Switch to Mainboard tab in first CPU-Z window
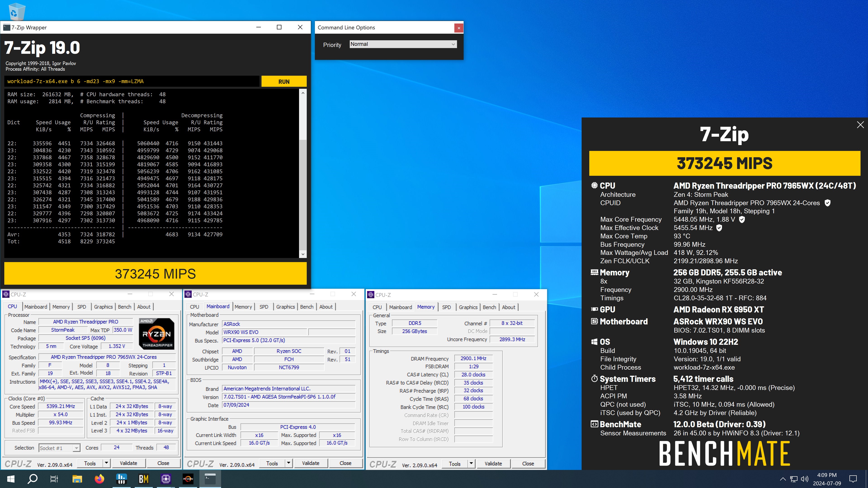This screenshot has height=488, width=868. coord(36,307)
